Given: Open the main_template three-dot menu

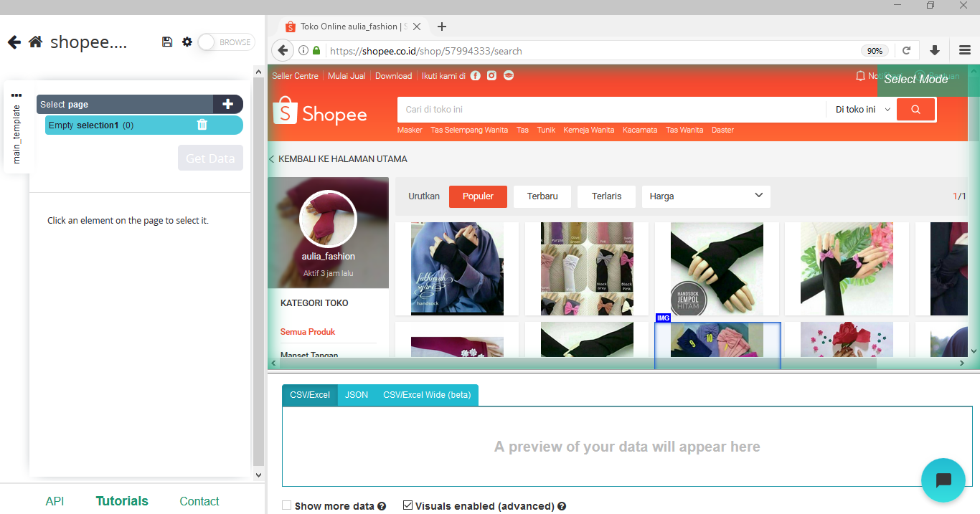Looking at the screenshot, I should (17, 95).
